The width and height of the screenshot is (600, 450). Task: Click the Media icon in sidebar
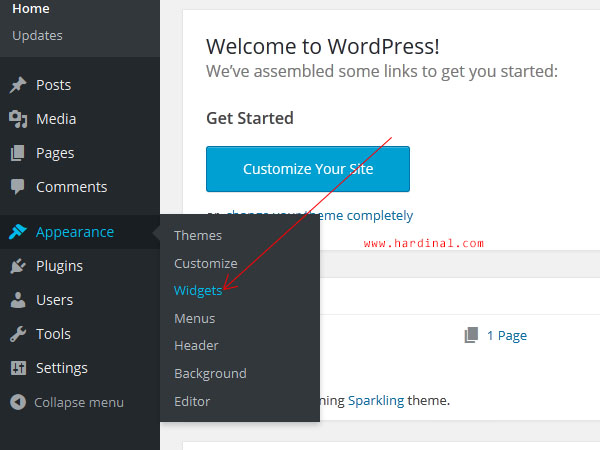18,119
